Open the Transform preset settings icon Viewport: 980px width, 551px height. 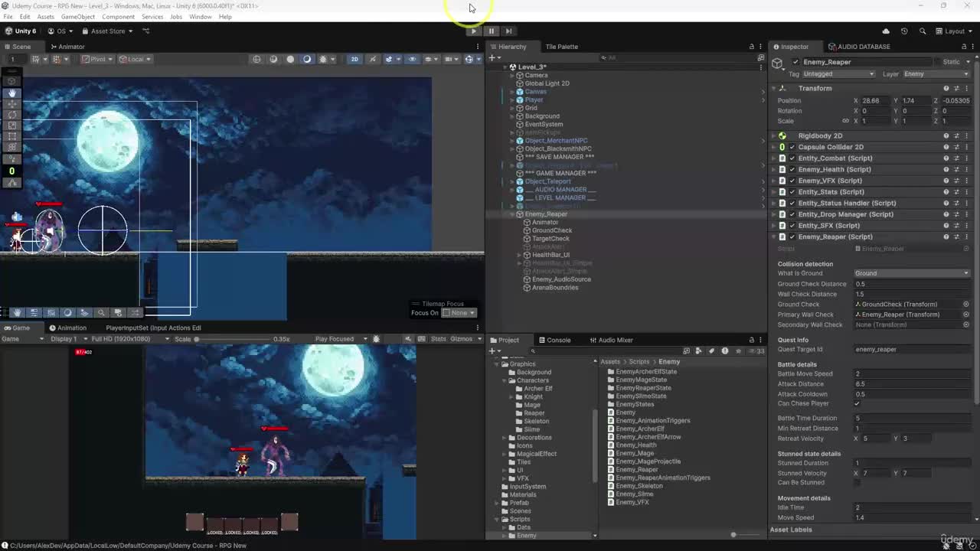click(956, 89)
